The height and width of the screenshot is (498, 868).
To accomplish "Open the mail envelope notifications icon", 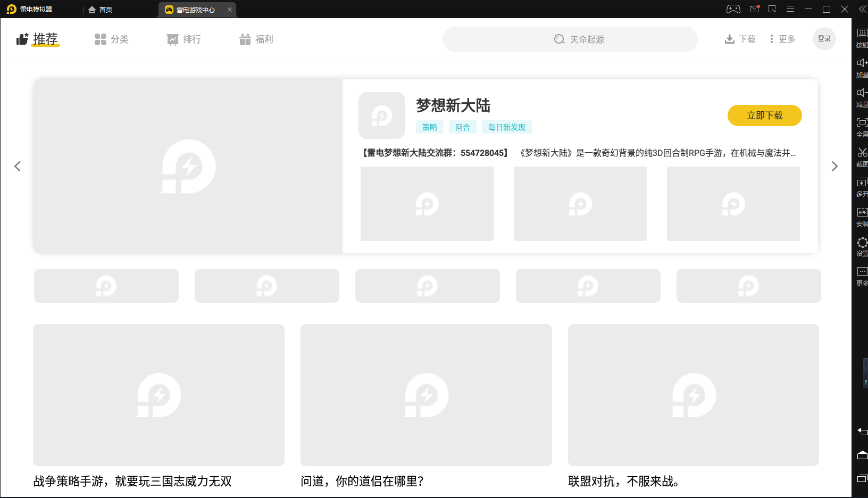I will [754, 9].
